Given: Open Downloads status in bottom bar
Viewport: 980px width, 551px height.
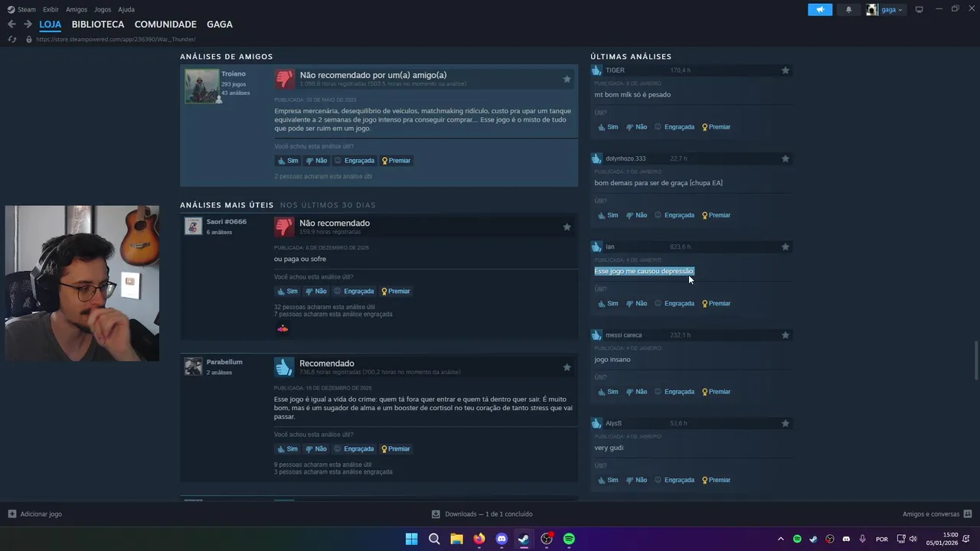Looking at the screenshot, I should [x=482, y=514].
